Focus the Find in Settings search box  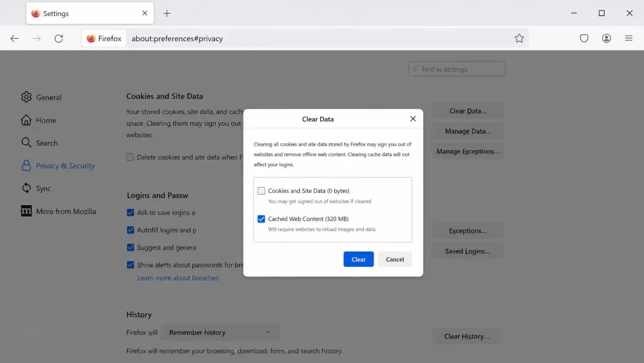pos(457,69)
